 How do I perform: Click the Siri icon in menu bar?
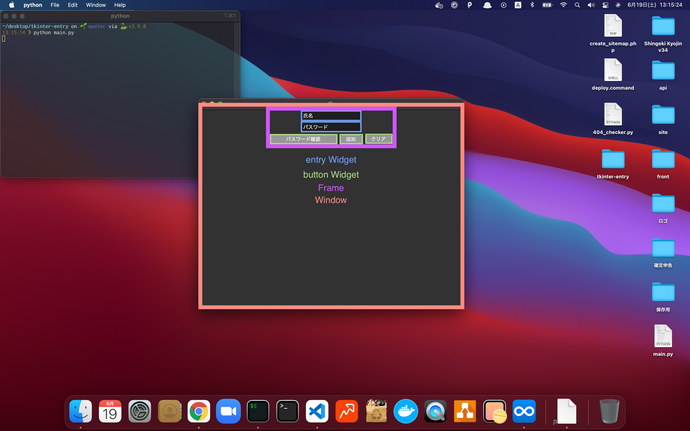[x=618, y=5]
